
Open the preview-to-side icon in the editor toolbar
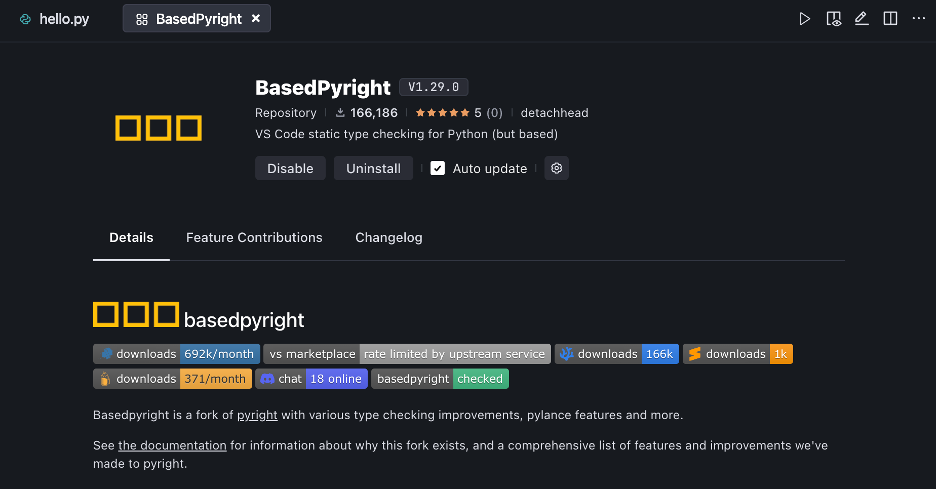click(833, 19)
